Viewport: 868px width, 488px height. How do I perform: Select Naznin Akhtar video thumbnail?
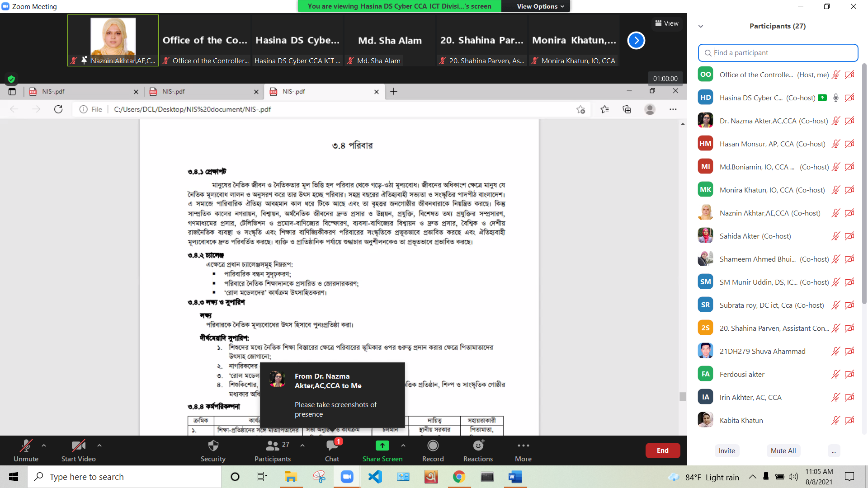(x=113, y=41)
